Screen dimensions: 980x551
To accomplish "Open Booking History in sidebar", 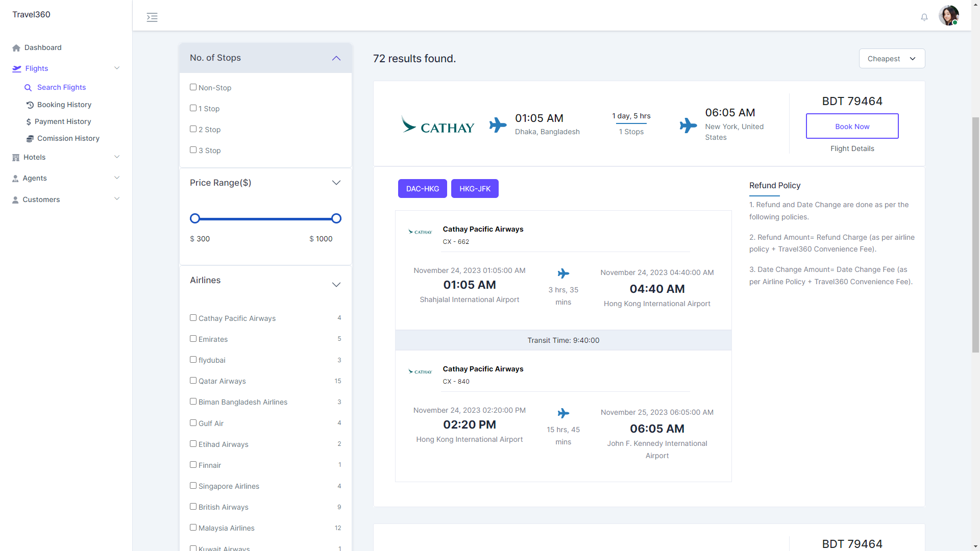I will click(x=64, y=105).
